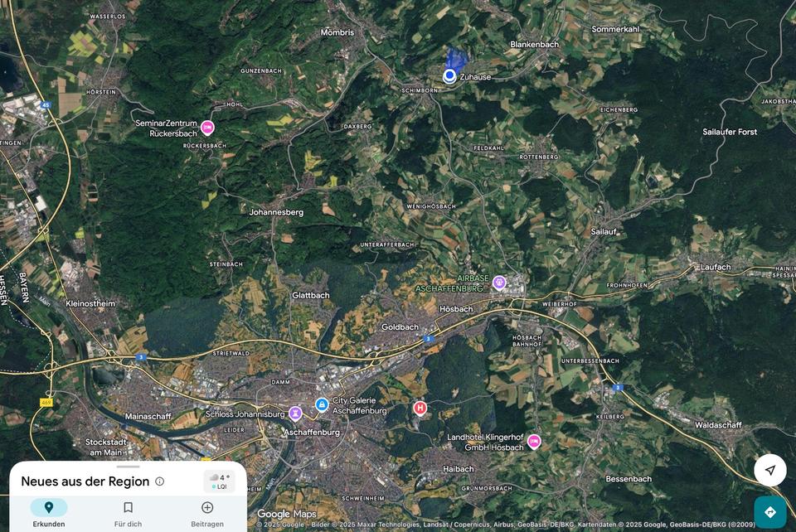Go to the Beitragen tab
Viewport: 796px width, 532px height.
click(207, 513)
